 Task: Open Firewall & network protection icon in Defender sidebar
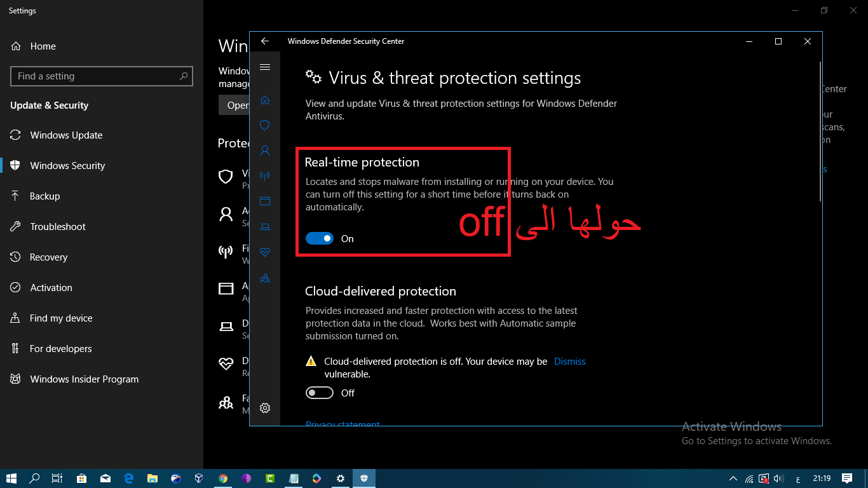(265, 176)
